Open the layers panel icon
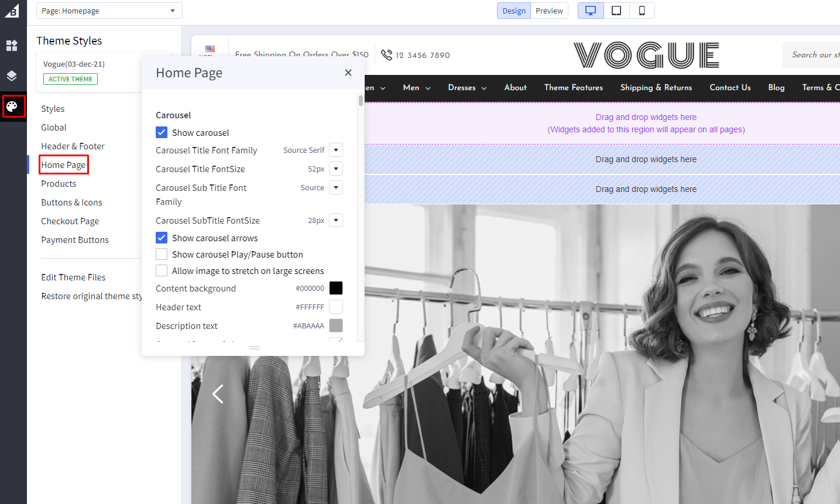The width and height of the screenshot is (840, 504). [12, 76]
